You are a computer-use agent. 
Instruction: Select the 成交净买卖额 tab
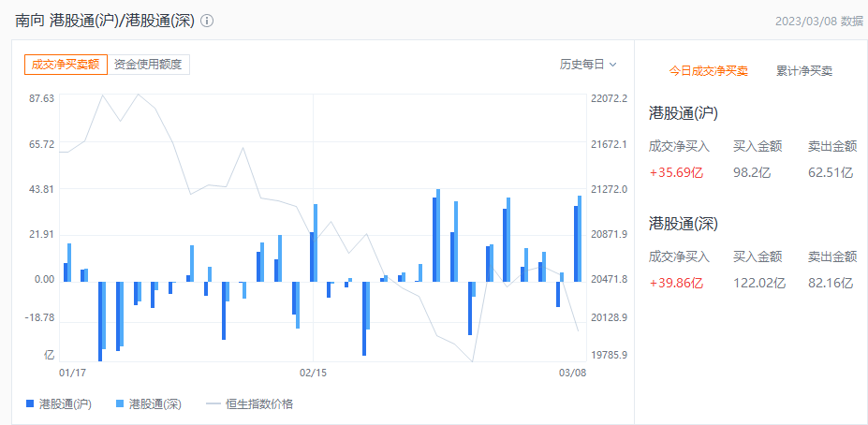pyautogui.click(x=66, y=65)
